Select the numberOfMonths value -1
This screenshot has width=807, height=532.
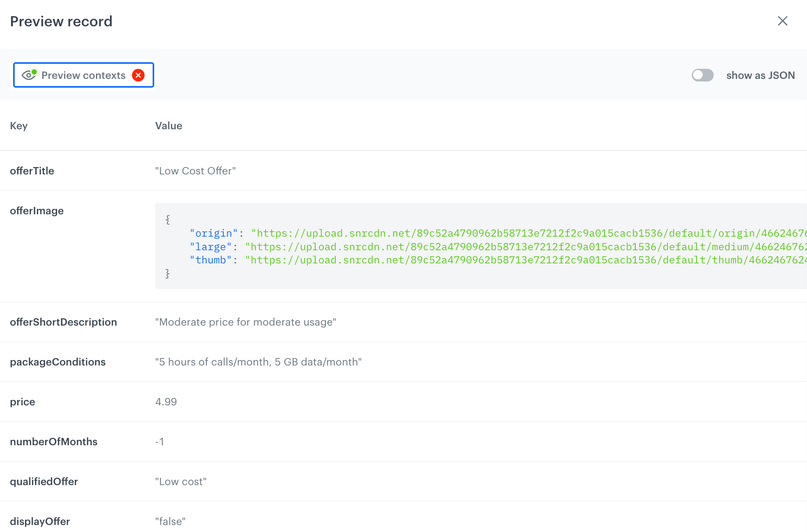tap(159, 442)
